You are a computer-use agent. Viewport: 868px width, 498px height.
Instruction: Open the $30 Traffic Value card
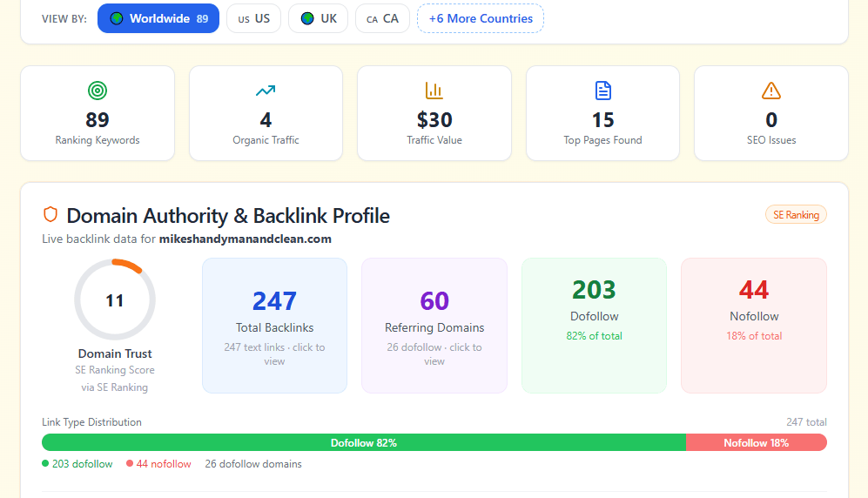434,113
